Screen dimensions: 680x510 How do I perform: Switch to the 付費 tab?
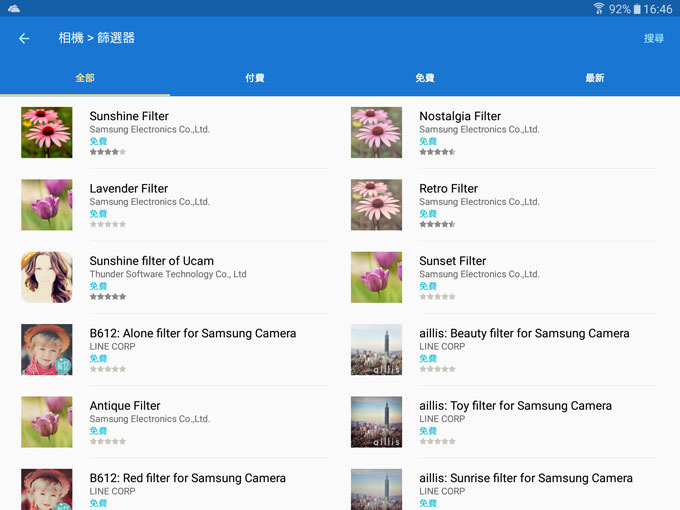[x=255, y=78]
